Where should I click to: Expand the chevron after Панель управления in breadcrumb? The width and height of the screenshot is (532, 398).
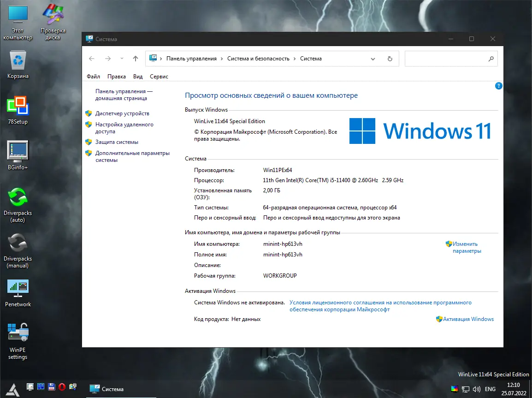tap(222, 59)
